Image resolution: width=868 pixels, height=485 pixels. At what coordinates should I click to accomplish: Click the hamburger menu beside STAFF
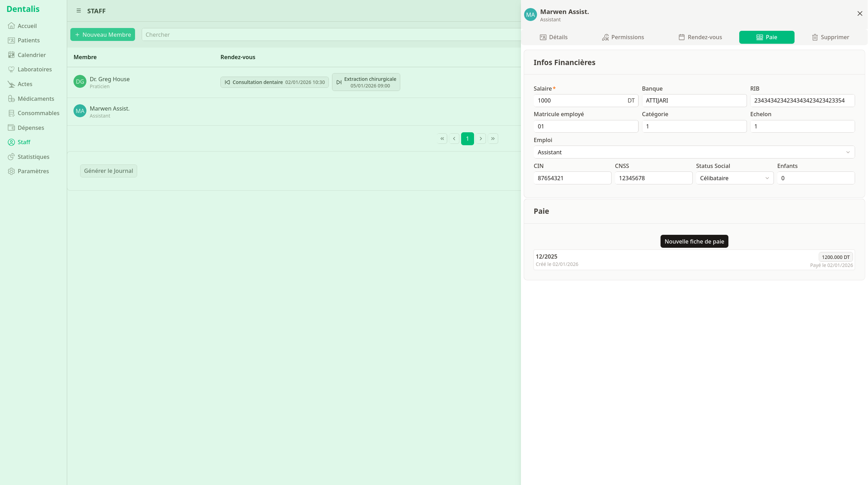pyautogui.click(x=78, y=10)
